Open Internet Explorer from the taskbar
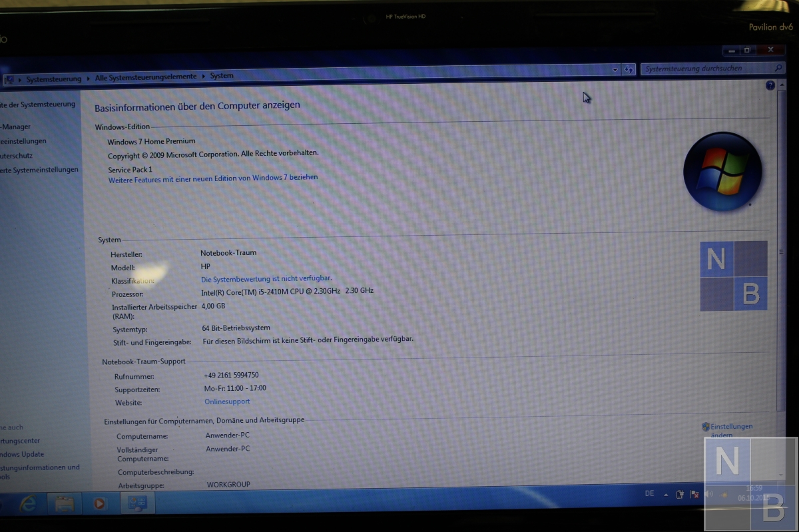This screenshot has width=799, height=532. click(x=28, y=503)
